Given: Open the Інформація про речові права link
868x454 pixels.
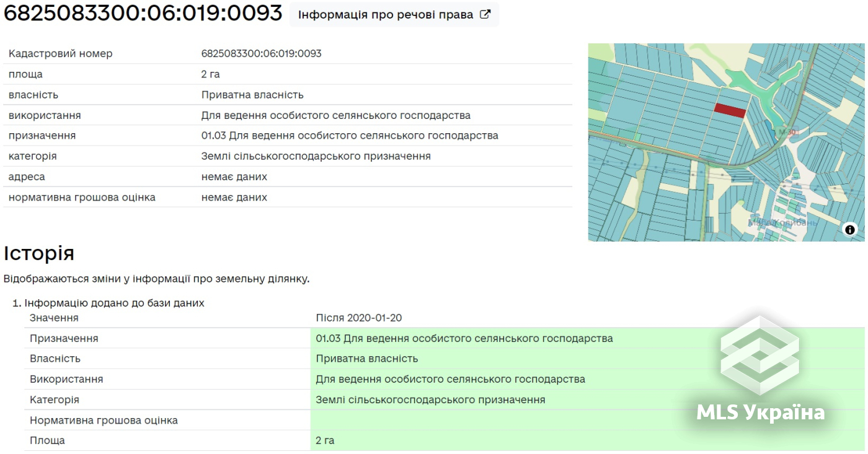Looking at the screenshot, I should pyautogui.click(x=394, y=14).
